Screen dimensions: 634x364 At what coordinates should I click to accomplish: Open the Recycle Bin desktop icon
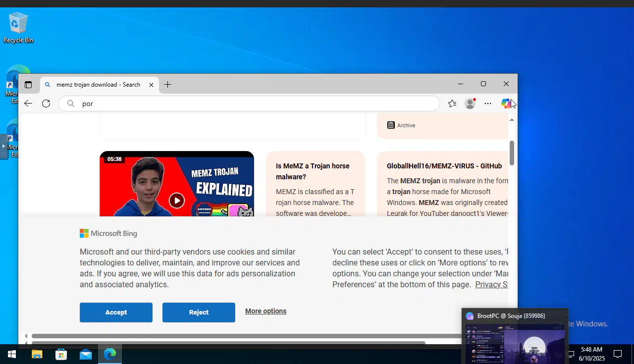(x=18, y=28)
